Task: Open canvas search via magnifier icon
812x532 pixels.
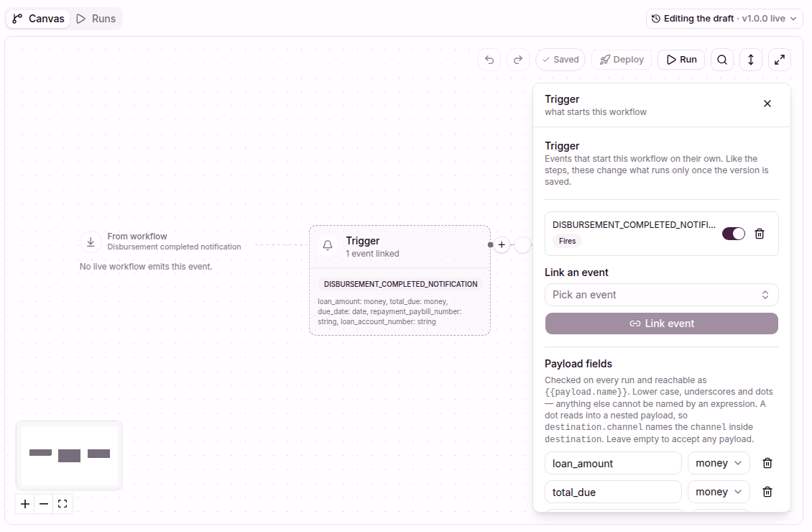Action: [x=722, y=60]
